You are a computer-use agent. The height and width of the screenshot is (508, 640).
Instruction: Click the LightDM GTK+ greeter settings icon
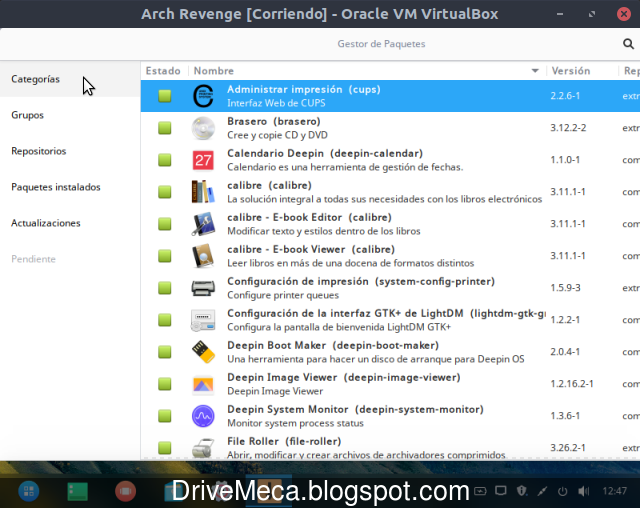203,320
